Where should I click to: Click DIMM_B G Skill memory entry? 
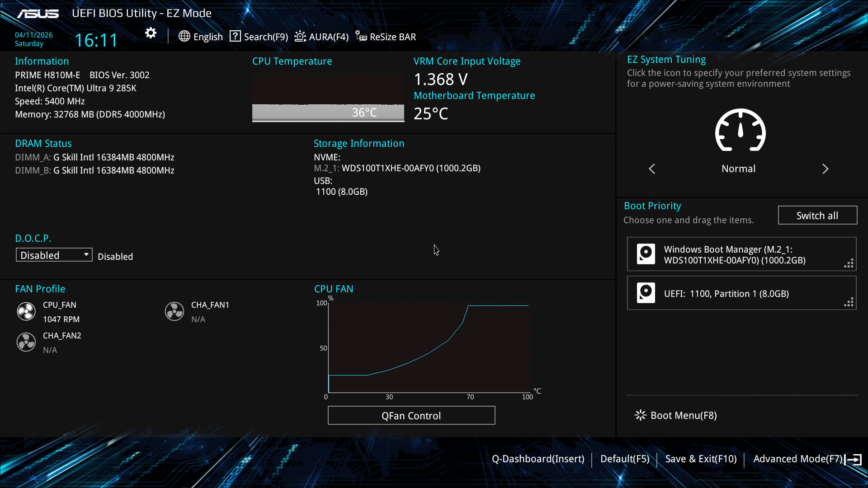94,170
